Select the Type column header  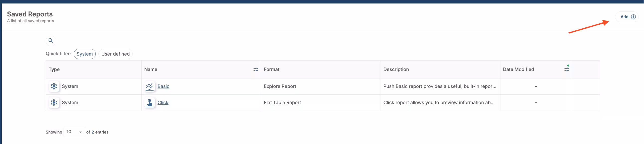click(x=54, y=69)
